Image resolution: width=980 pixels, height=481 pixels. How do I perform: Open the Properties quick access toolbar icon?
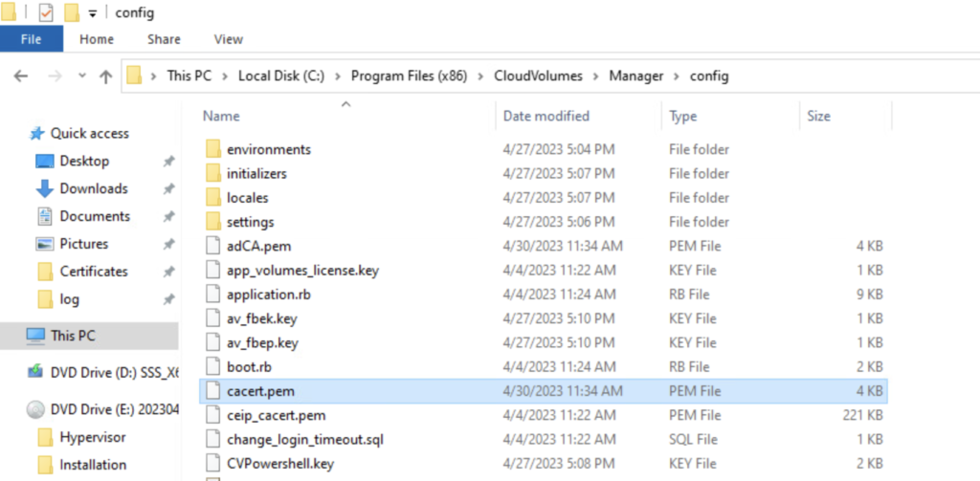coord(45,13)
